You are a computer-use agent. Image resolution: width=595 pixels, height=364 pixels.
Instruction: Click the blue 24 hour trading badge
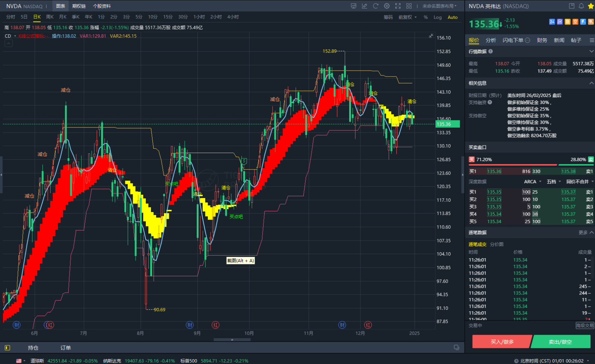[x=552, y=22]
